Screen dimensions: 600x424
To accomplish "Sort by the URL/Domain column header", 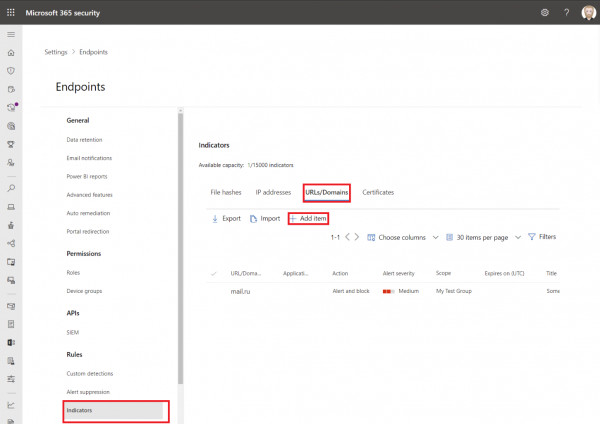I will (x=246, y=273).
